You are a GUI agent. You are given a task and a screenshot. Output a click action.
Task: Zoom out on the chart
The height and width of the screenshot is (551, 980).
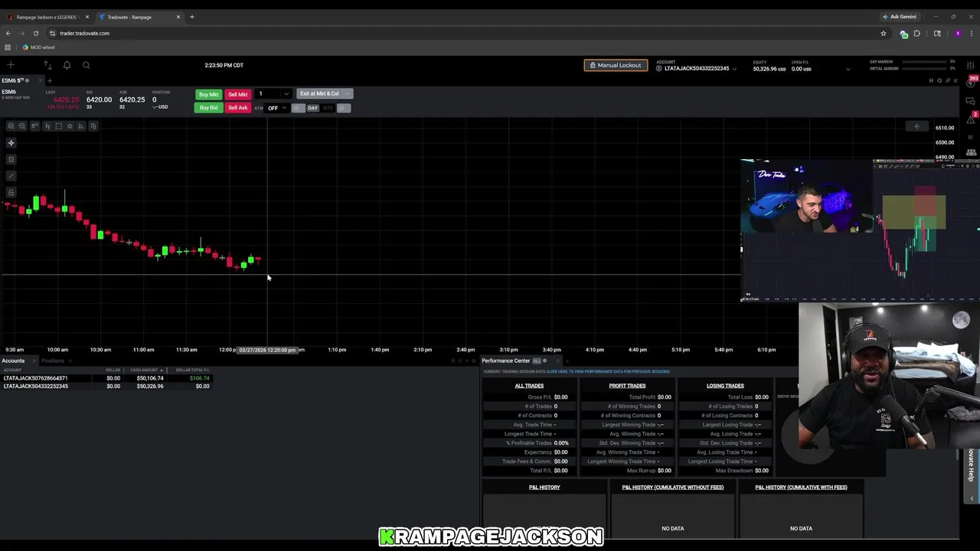coord(22,126)
